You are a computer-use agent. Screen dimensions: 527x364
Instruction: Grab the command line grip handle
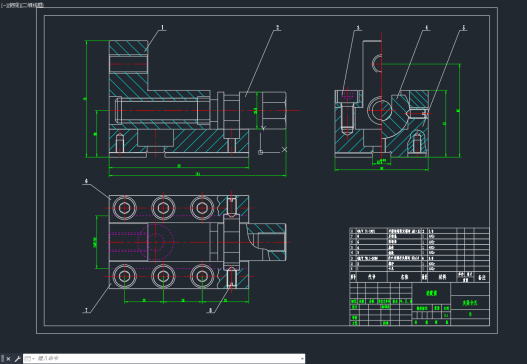pos(3,359)
